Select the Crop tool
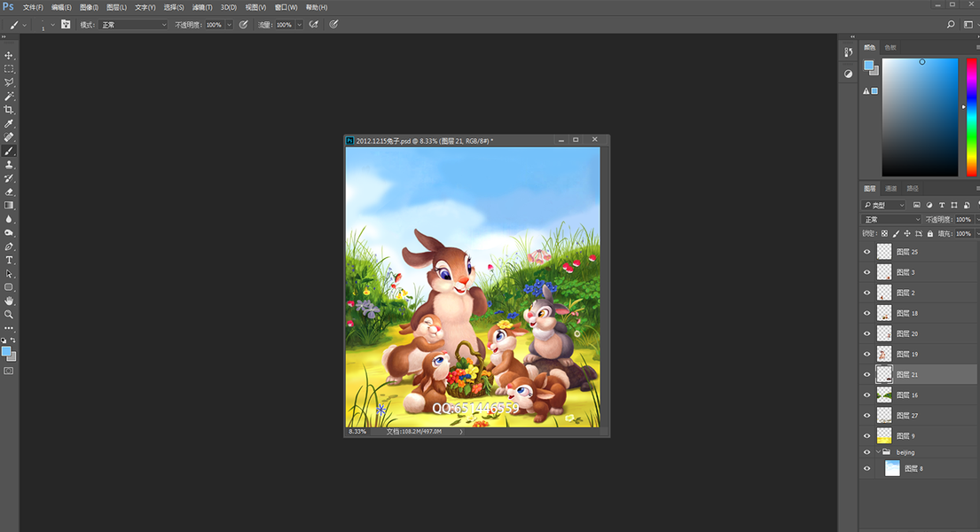Screen dimensions: 980x532 point(9,110)
